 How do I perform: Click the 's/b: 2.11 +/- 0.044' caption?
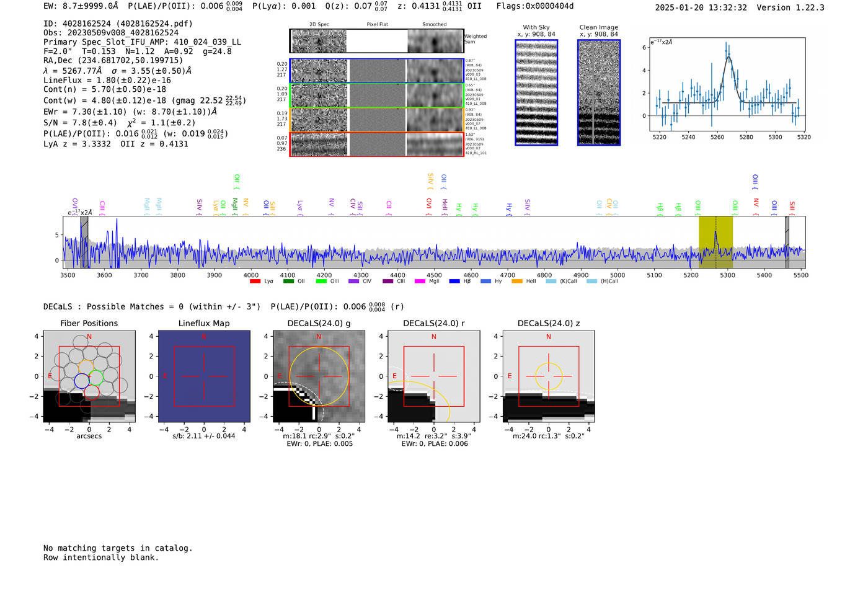[204, 436]
